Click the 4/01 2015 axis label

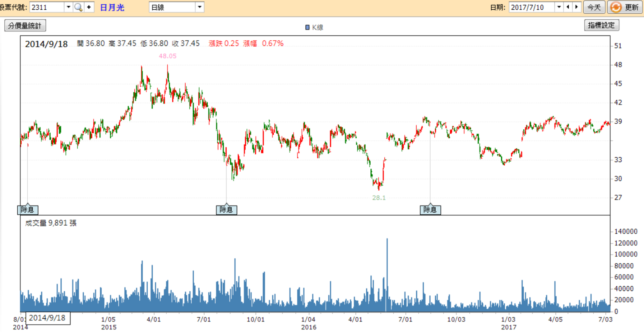(154, 320)
